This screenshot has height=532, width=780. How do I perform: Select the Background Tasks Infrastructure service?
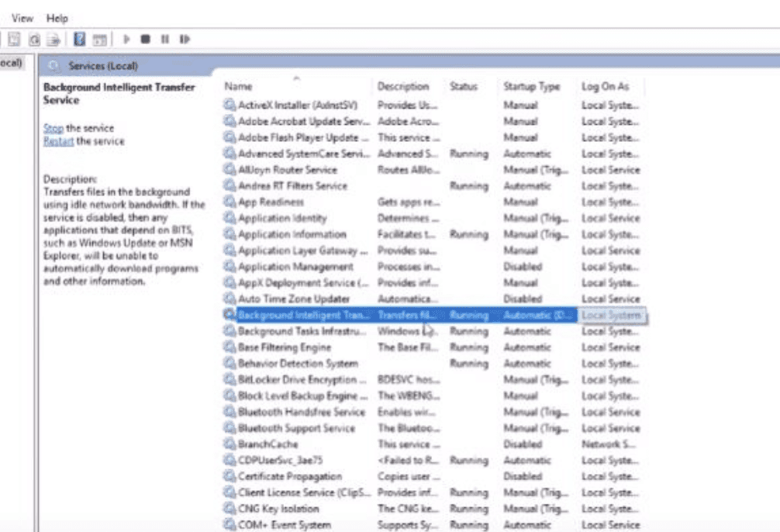click(433, 331)
